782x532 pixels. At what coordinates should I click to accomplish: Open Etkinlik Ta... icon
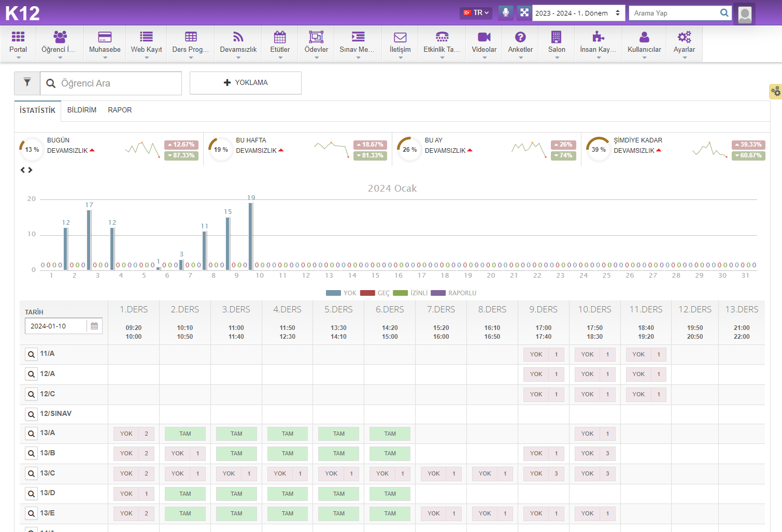pos(442,36)
